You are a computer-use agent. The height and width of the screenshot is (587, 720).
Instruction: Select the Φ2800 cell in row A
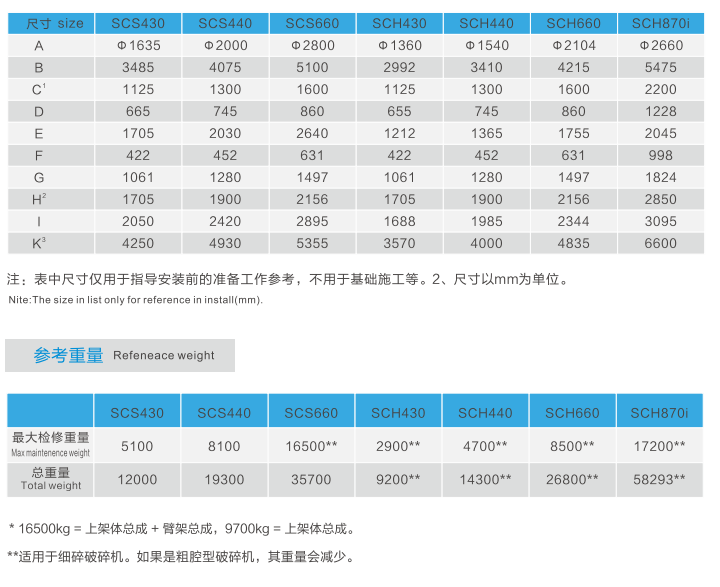point(312,45)
